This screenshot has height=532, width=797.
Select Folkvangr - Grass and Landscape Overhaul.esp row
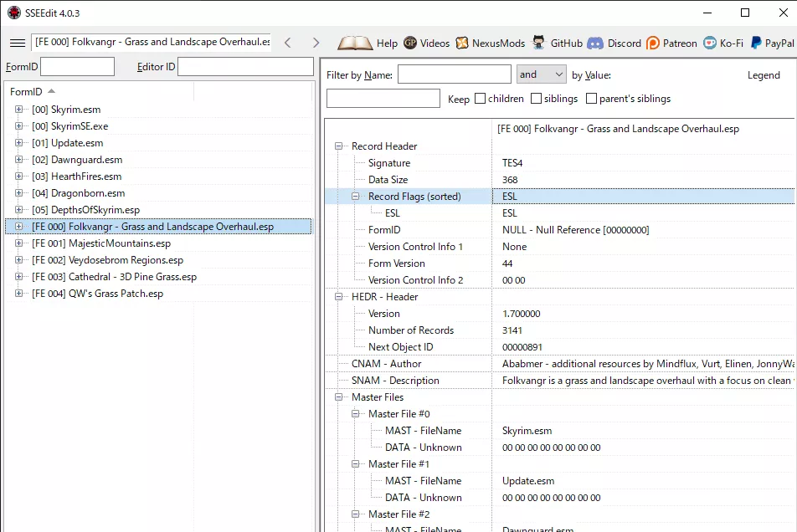pyautogui.click(x=158, y=227)
